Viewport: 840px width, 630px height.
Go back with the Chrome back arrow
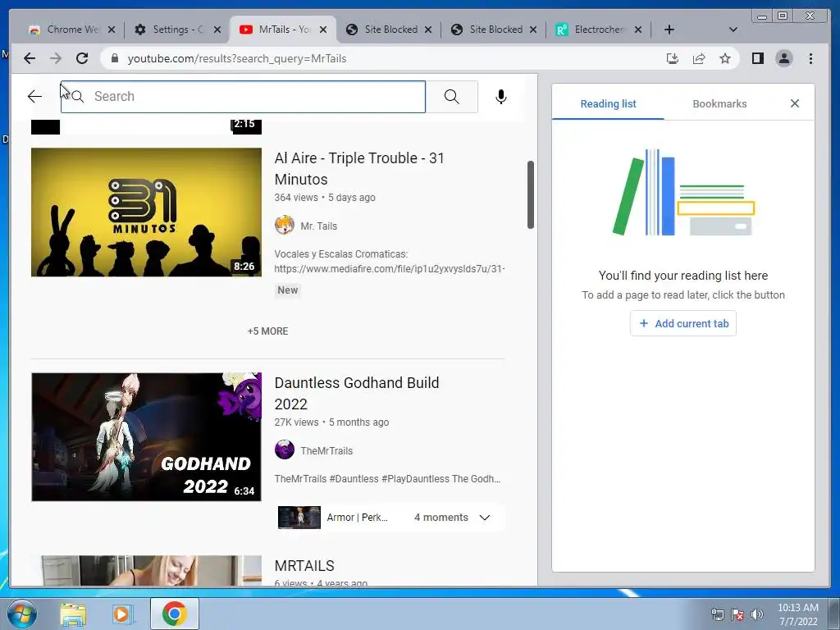[30, 58]
